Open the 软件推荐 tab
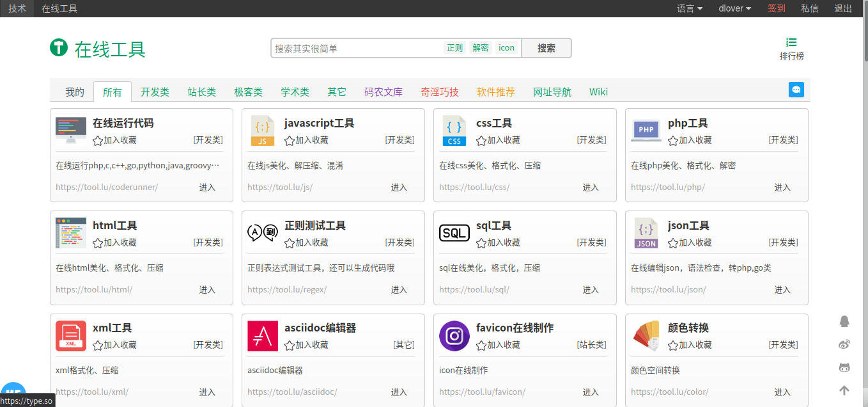 click(496, 92)
